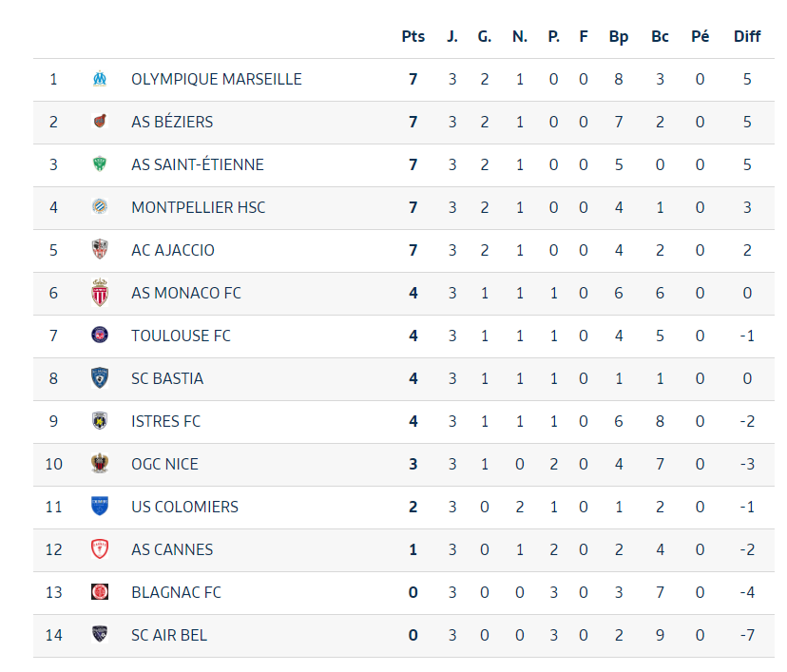Click the Toulouse FC round logo
This screenshot has height=672, width=787.
(x=100, y=336)
